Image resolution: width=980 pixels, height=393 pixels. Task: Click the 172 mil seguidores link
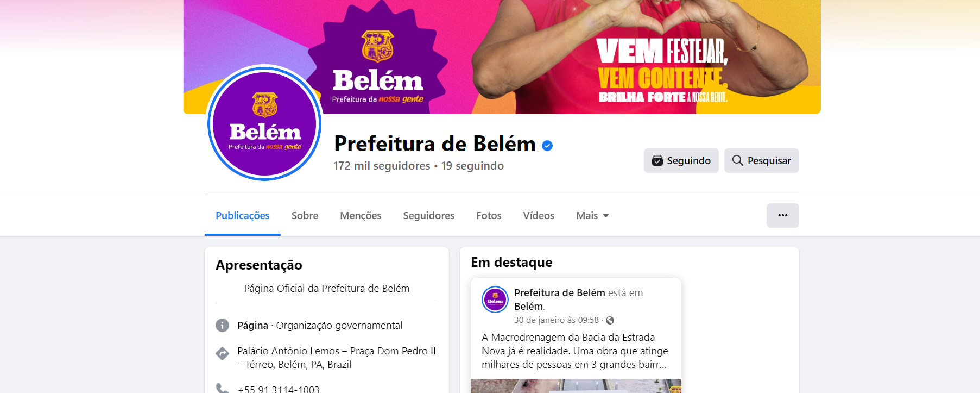(x=382, y=166)
